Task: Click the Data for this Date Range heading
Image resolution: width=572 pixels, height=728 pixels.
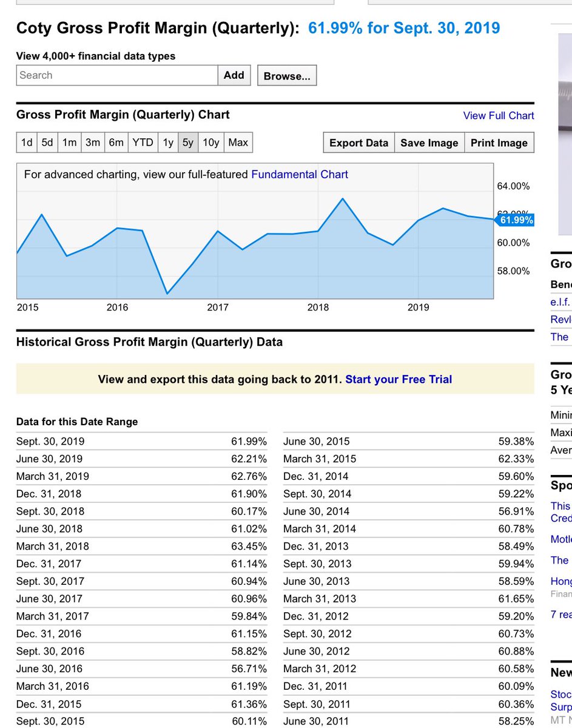Action: pyautogui.click(x=77, y=422)
